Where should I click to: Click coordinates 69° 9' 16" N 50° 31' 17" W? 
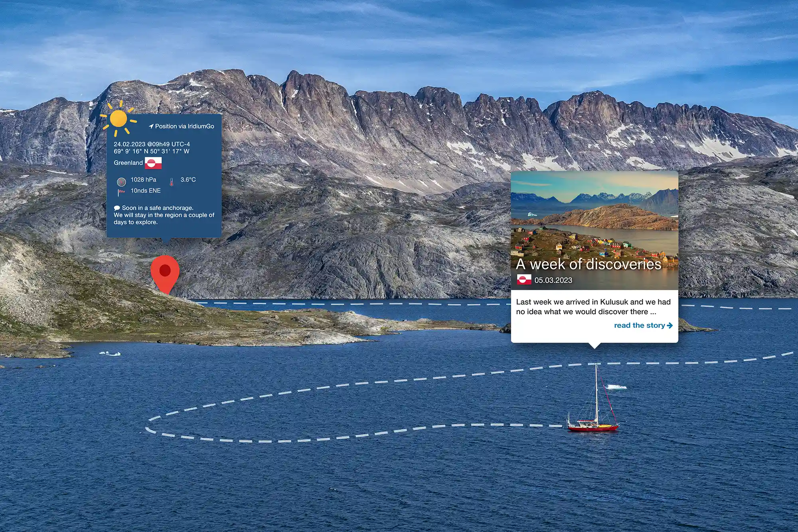(x=152, y=152)
